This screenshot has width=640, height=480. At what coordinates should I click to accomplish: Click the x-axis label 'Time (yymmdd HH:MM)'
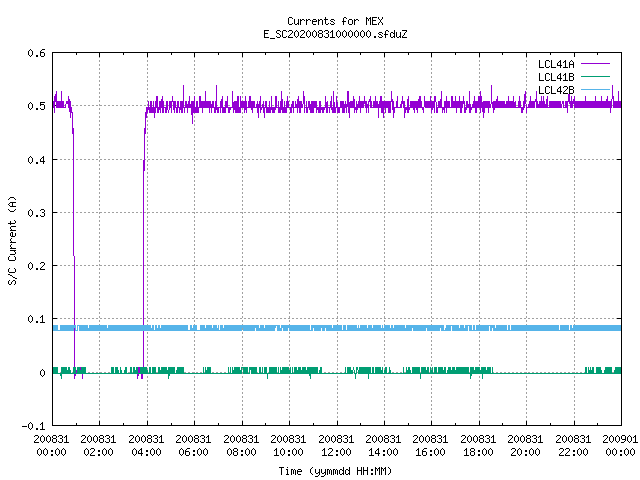pos(335,471)
